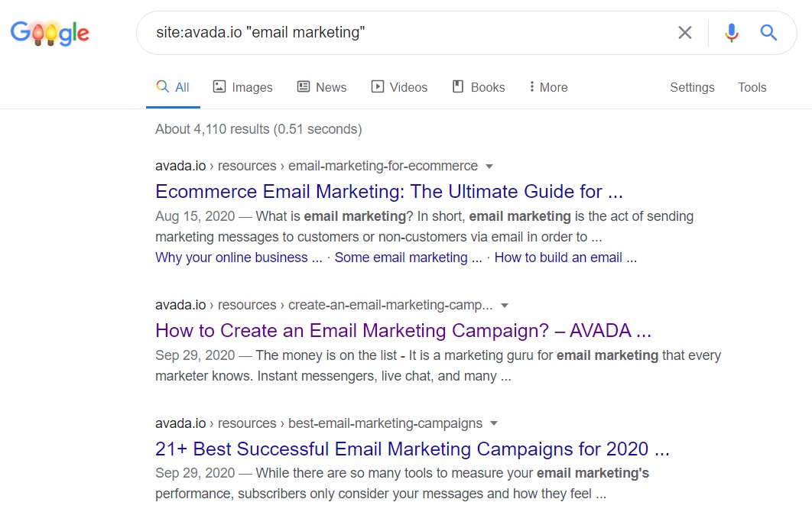This screenshot has height=512, width=812.
Task: Open the More options menu
Action: click(547, 87)
